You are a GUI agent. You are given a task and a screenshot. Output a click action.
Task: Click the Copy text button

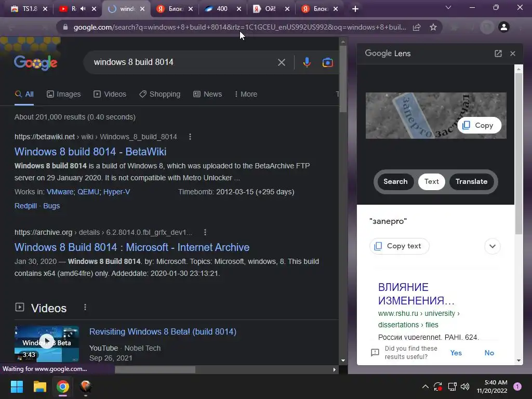pos(400,246)
